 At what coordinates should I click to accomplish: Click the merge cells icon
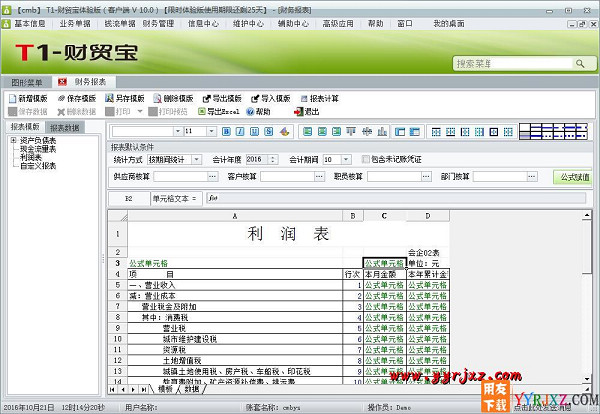coord(400,132)
